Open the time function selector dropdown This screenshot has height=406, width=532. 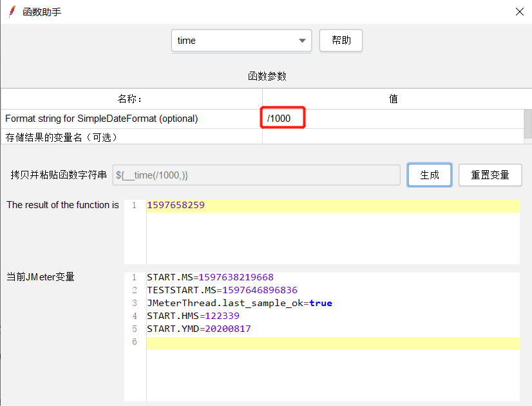pyautogui.click(x=241, y=40)
